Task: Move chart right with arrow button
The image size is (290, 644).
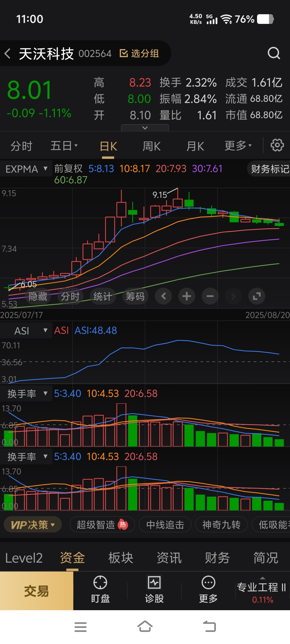Action: point(233,296)
